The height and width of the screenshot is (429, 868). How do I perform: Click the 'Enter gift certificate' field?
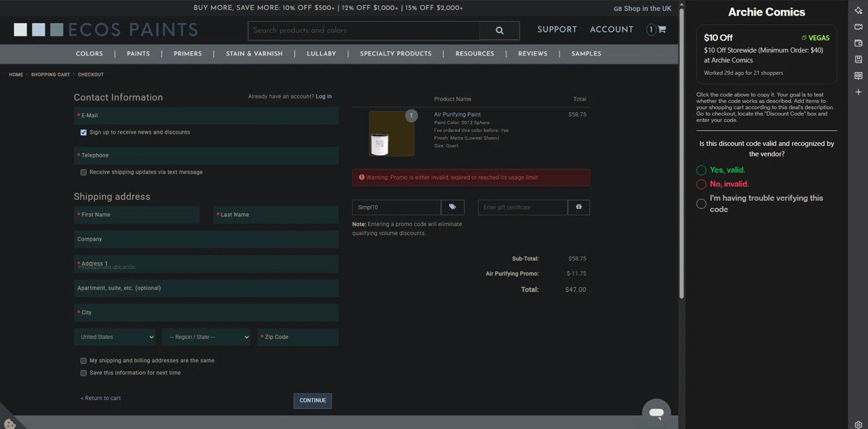click(523, 207)
